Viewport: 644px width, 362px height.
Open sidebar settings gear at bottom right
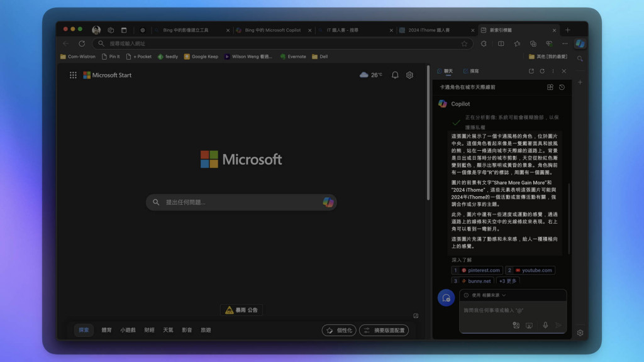click(x=580, y=333)
